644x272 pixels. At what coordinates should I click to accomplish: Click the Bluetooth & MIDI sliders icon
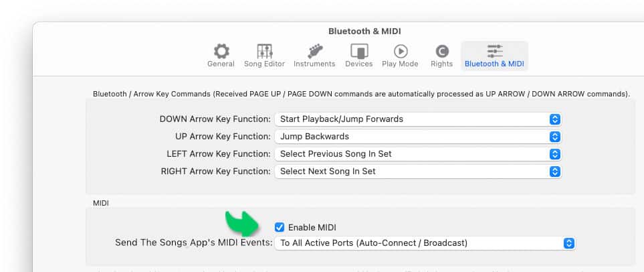click(x=494, y=51)
